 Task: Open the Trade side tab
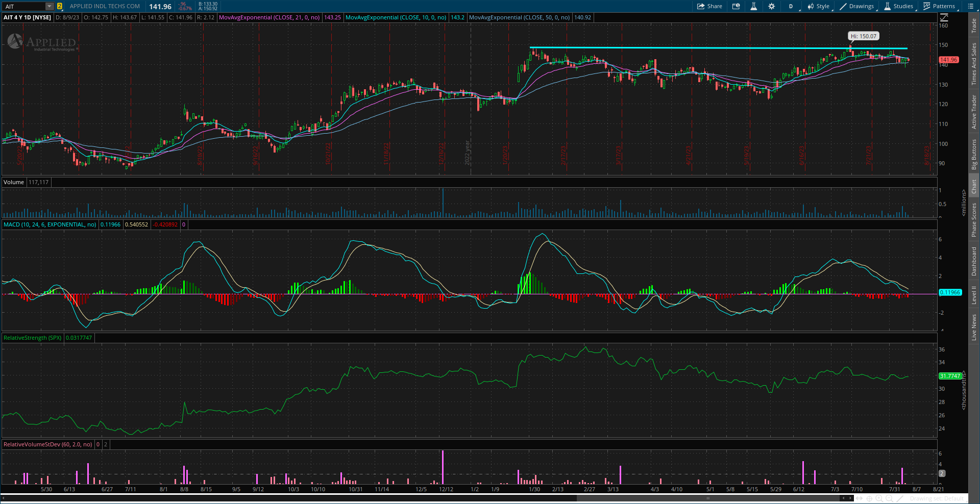click(974, 26)
